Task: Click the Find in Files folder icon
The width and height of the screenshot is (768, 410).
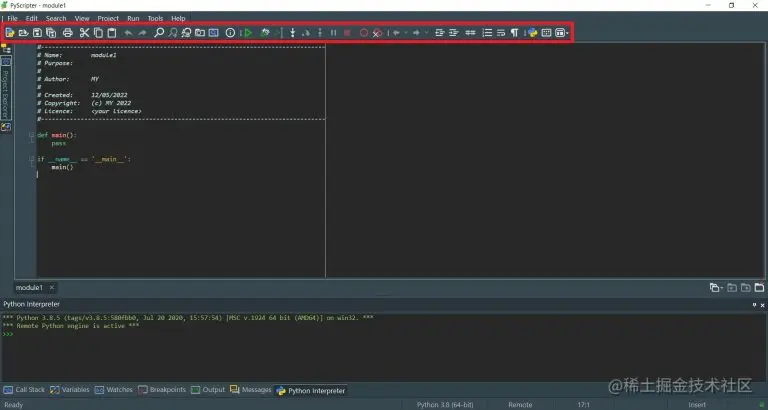Action: pyautogui.click(x=200, y=33)
